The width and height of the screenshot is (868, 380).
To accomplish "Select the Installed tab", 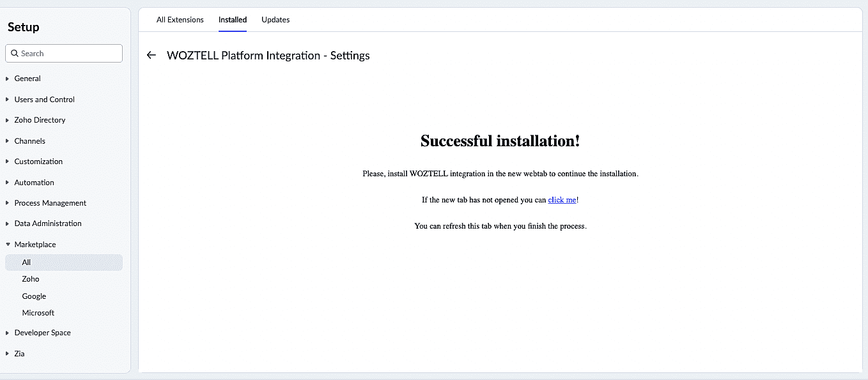I will (233, 20).
